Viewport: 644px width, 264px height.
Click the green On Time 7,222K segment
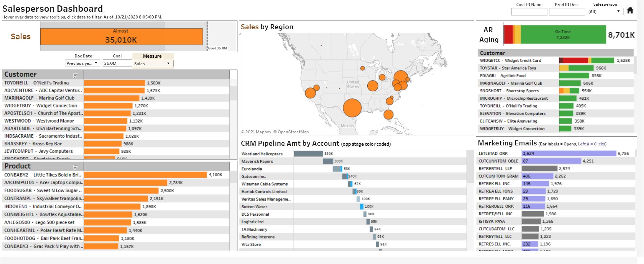563,34
